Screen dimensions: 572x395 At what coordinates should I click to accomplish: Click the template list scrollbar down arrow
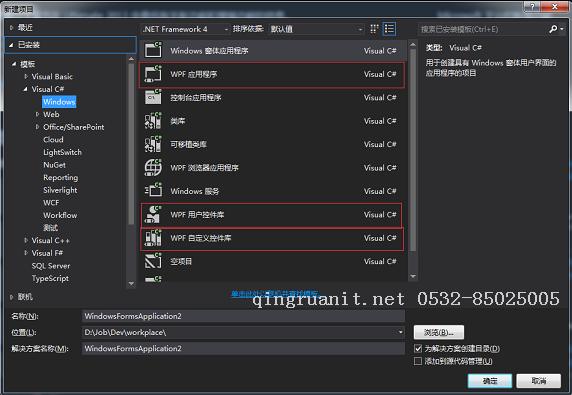tap(413, 276)
